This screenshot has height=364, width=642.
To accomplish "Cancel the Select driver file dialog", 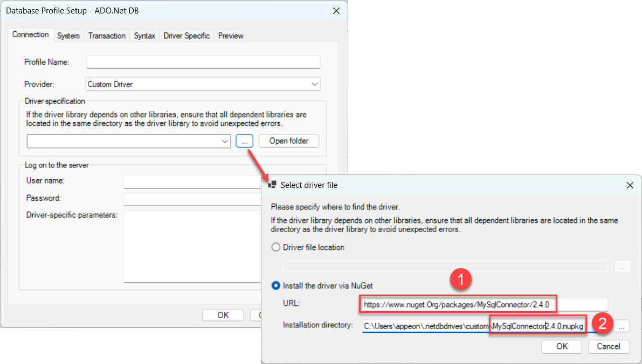I will (x=609, y=346).
